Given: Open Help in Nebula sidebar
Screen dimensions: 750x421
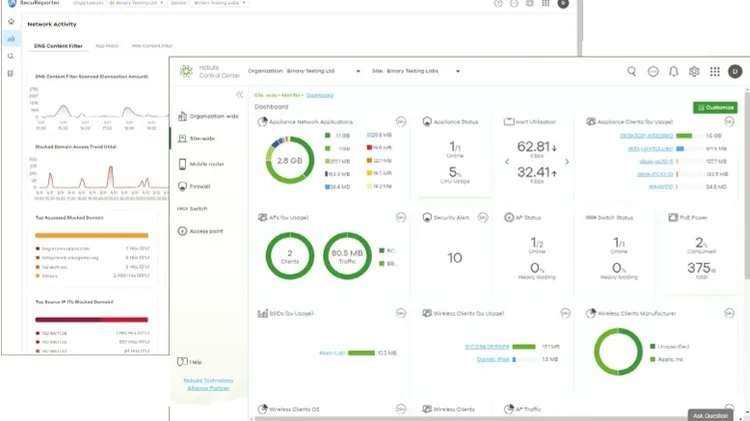Looking at the screenshot, I should [x=189, y=362].
